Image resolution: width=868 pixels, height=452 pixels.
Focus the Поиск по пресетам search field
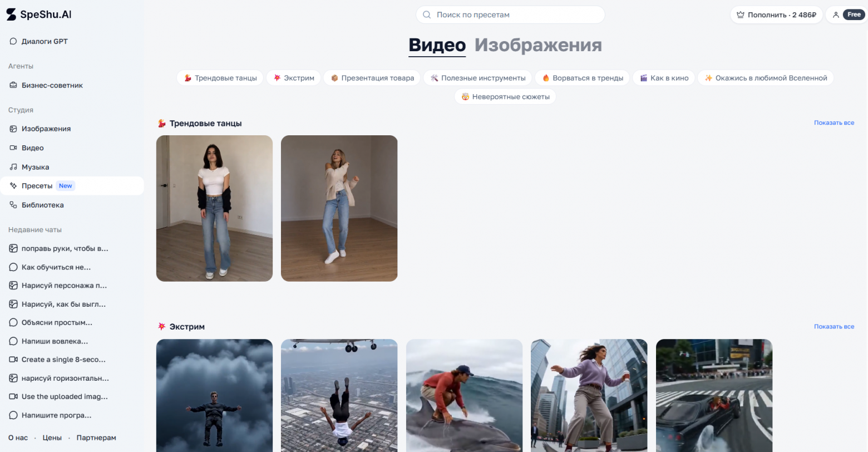pyautogui.click(x=510, y=14)
